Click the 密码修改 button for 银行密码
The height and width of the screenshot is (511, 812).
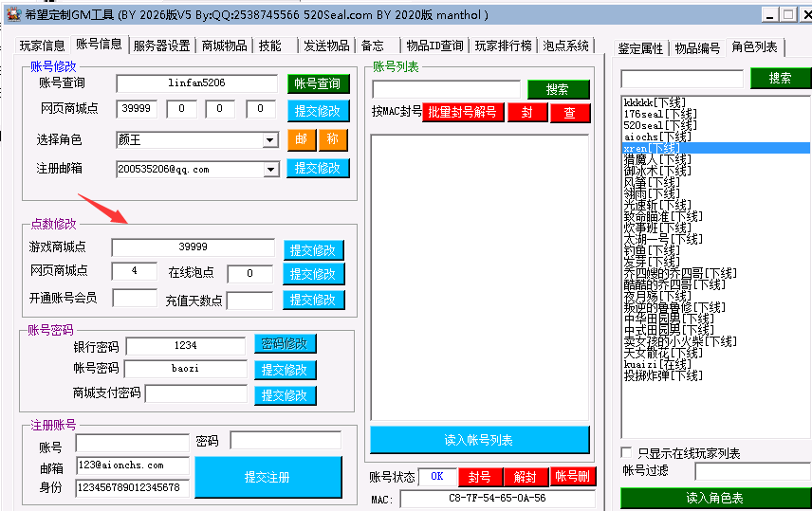pos(285,344)
